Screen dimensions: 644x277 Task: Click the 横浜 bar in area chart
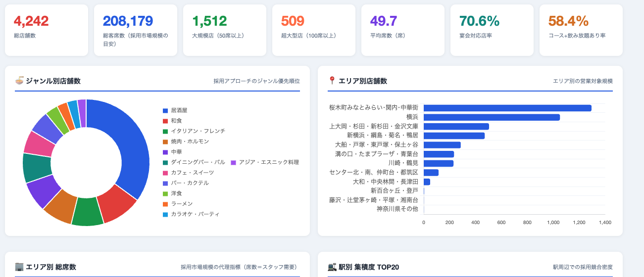point(492,117)
